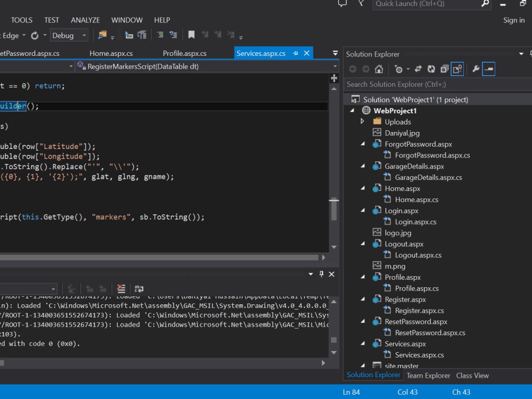Viewport: 532px width, 399px height.
Task: Click the Solution Explorer Home icon
Action: [x=379, y=69]
